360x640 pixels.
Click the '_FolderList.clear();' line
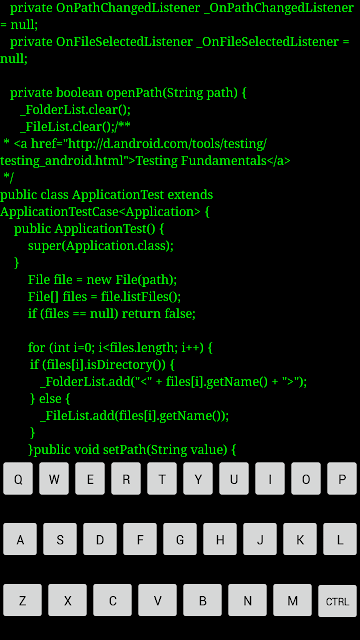pyautogui.click(x=75, y=110)
